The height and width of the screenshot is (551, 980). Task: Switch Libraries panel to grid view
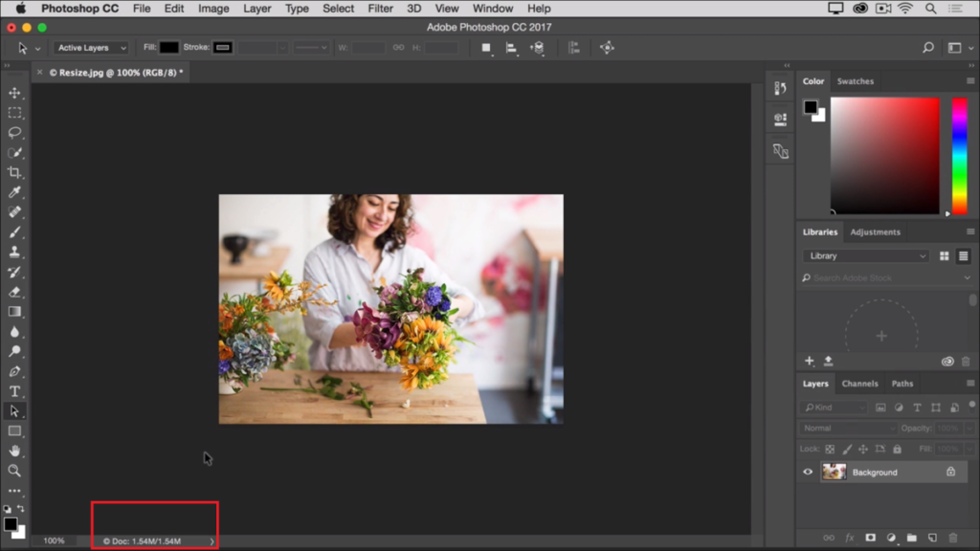click(x=945, y=256)
